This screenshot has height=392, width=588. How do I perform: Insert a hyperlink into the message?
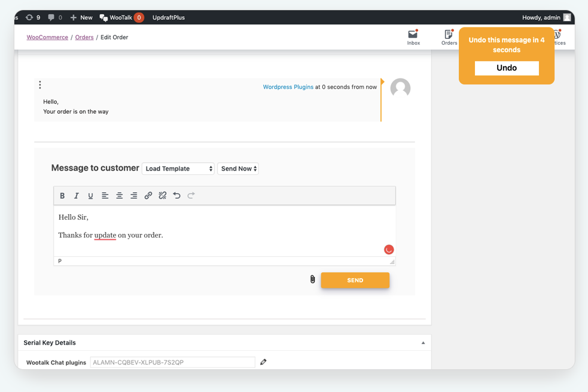(x=148, y=195)
